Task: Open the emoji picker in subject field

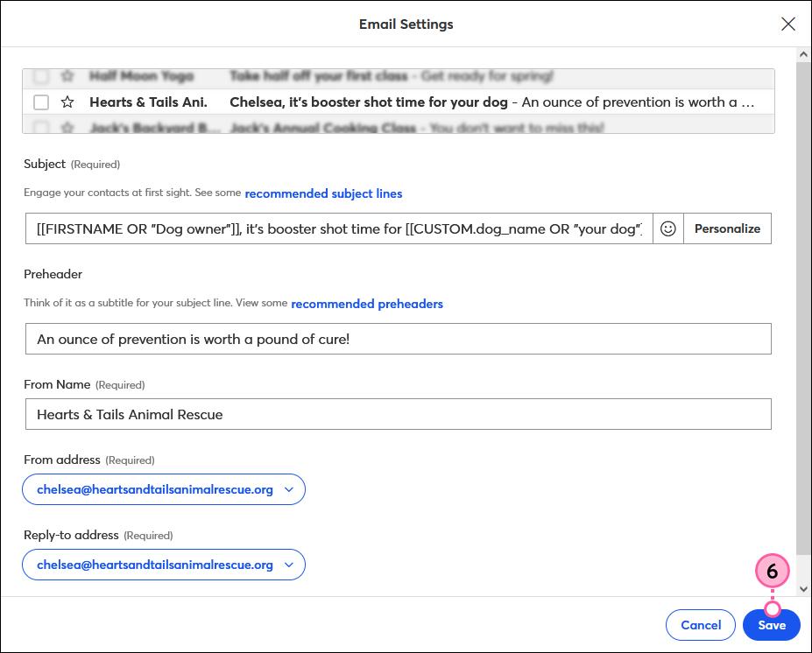Action: (x=668, y=228)
